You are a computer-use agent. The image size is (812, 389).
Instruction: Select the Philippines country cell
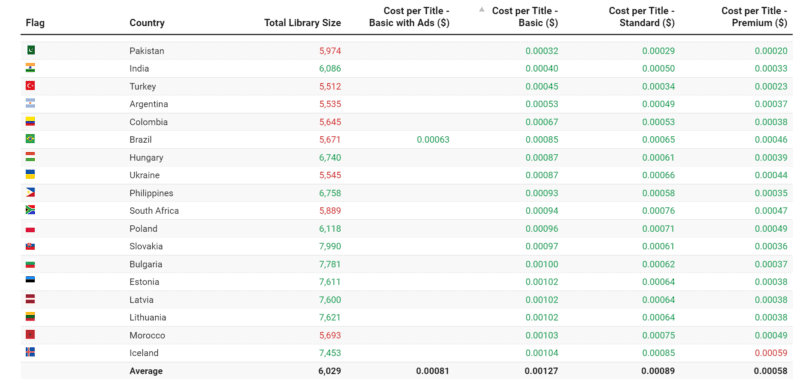(151, 193)
